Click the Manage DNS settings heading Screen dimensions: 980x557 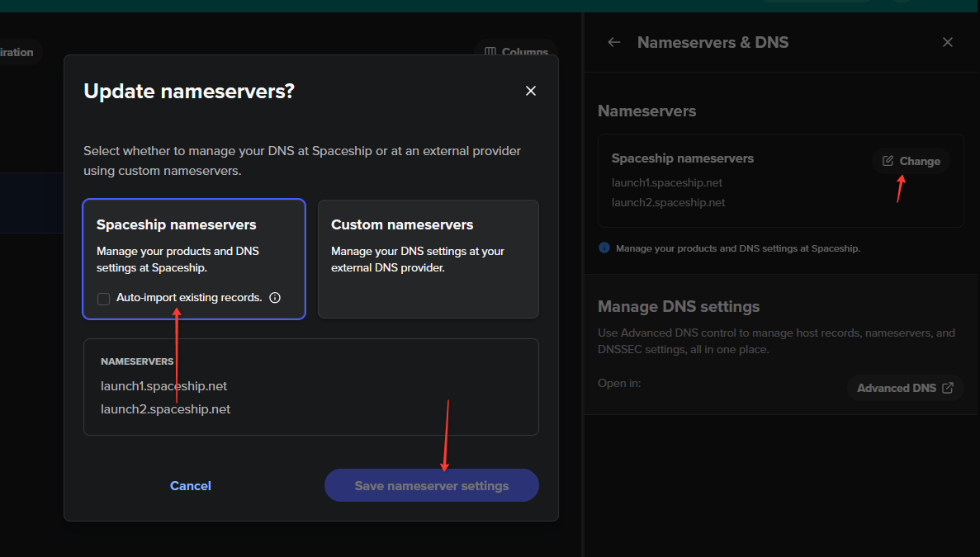pos(678,306)
